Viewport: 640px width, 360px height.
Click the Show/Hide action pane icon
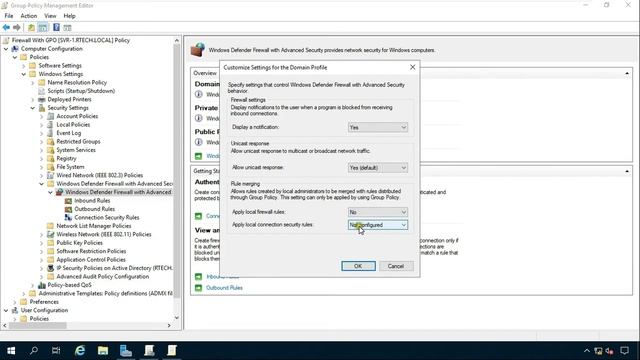coord(67,28)
